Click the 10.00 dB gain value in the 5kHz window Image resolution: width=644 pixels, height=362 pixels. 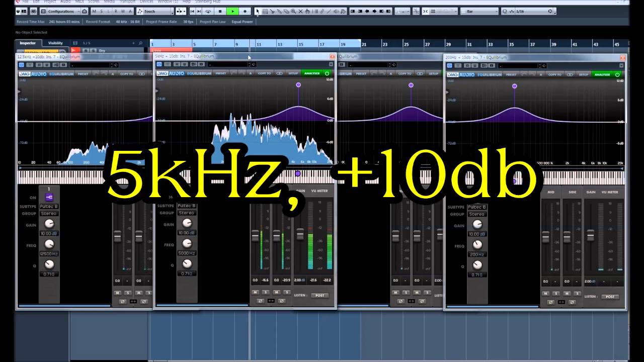click(x=186, y=233)
